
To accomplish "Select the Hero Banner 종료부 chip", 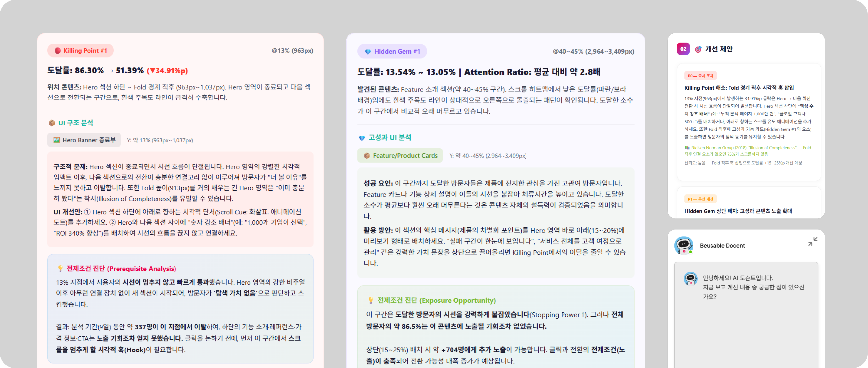I will point(84,140).
